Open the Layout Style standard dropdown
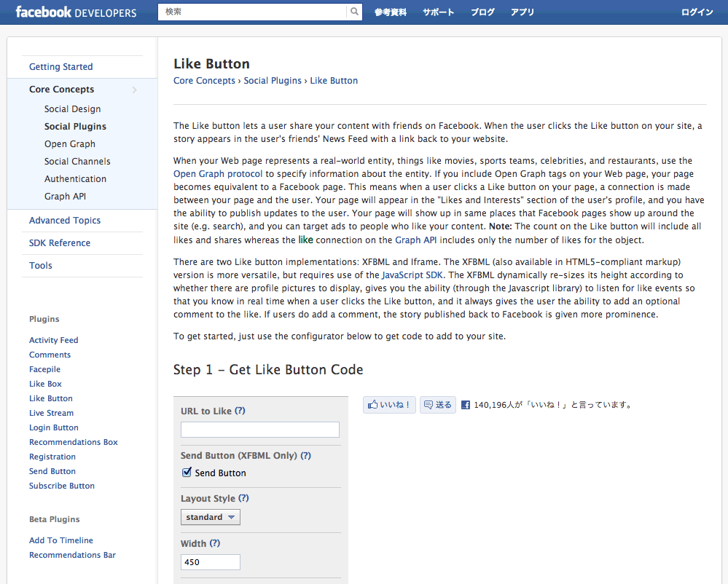 (x=211, y=517)
